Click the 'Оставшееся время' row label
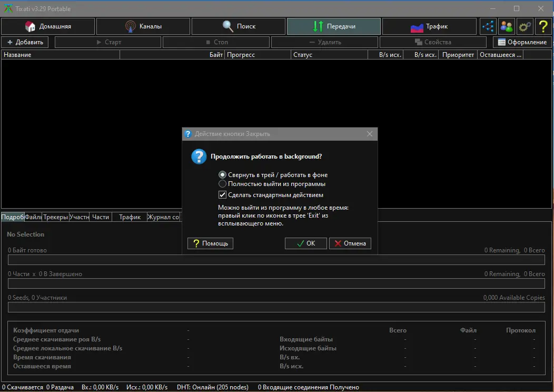The height and width of the screenshot is (392, 554). click(42, 366)
